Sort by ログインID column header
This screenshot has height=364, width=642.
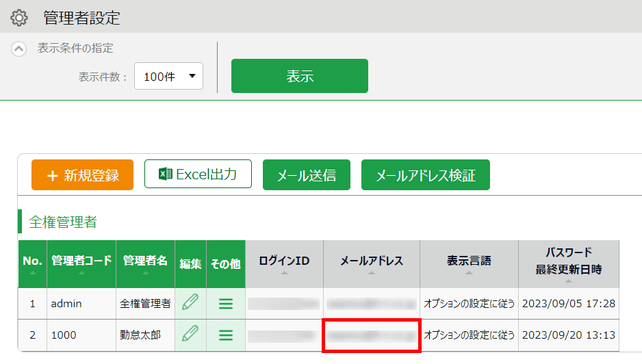coord(284,263)
